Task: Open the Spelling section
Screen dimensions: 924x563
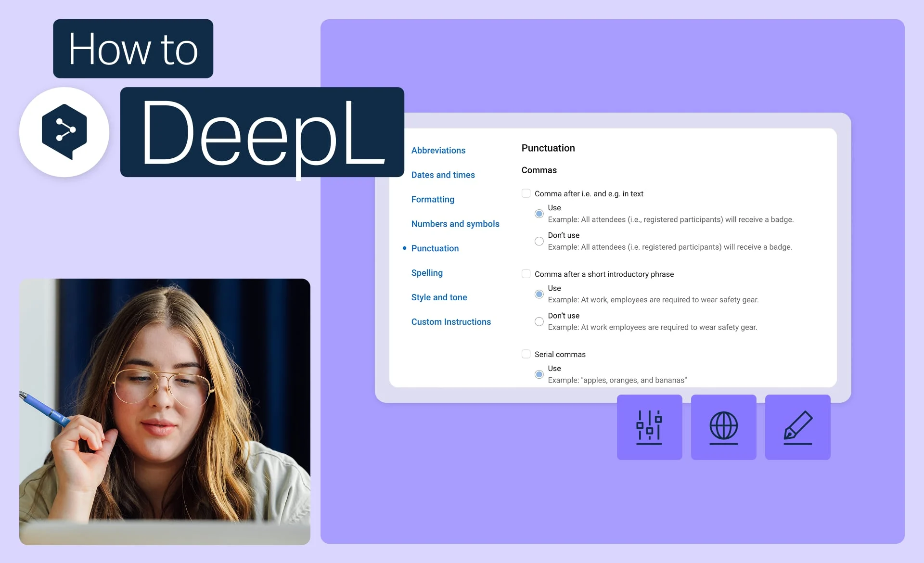Action: click(427, 273)
